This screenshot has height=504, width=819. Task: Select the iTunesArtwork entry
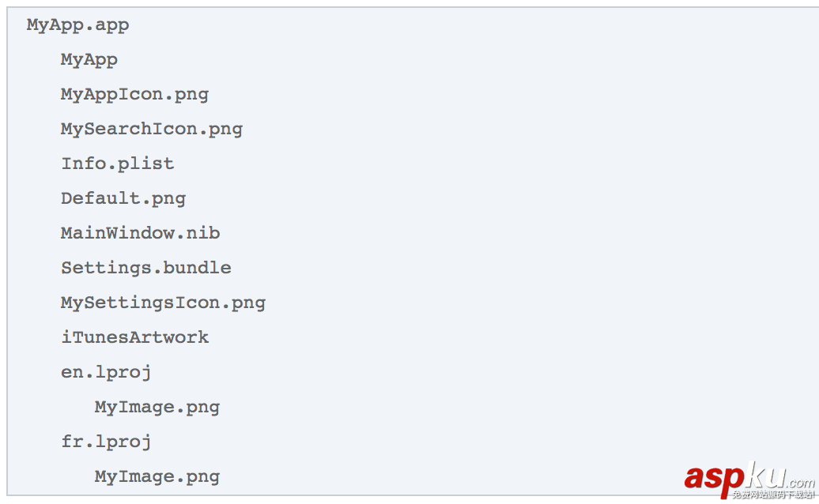coord(134,337)
